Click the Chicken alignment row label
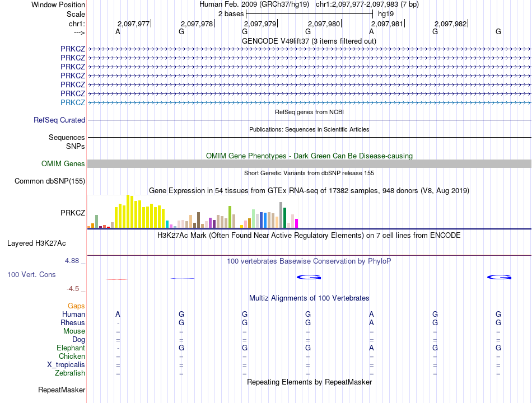This screenshot has height=403, width=532. point(72,356)
